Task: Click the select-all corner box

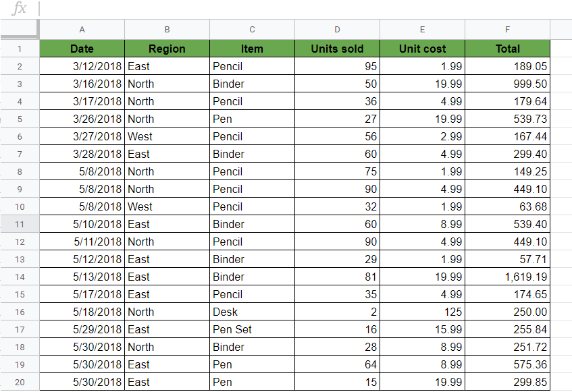Action: [20, 29]
